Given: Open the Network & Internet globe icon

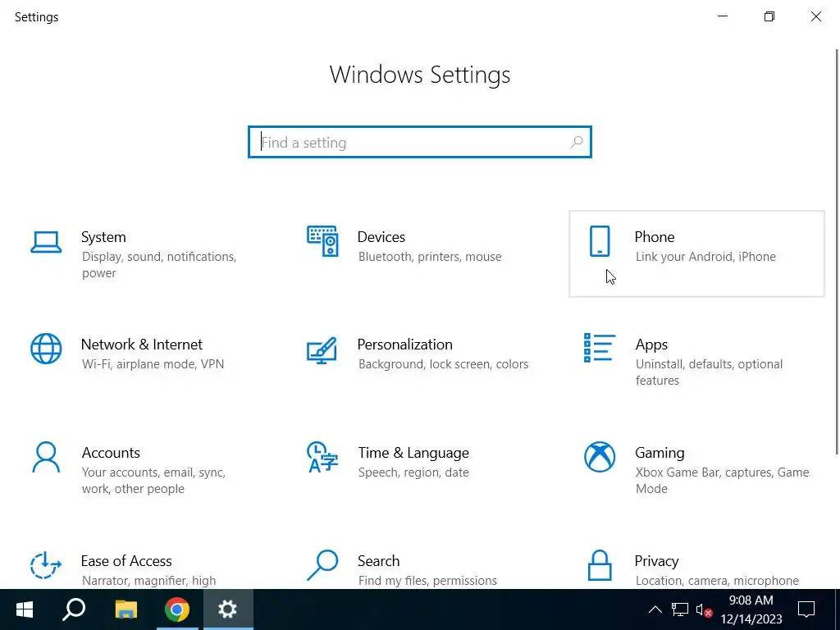Looking at the screenshot, I should point(46,349).
